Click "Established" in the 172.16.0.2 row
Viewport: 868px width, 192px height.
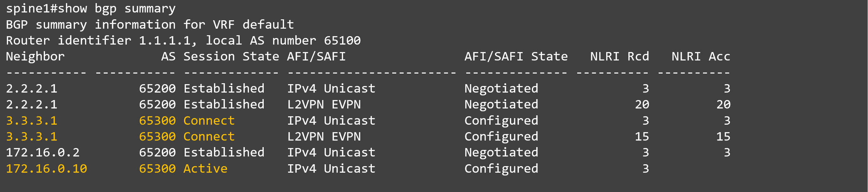pos(224,153)
